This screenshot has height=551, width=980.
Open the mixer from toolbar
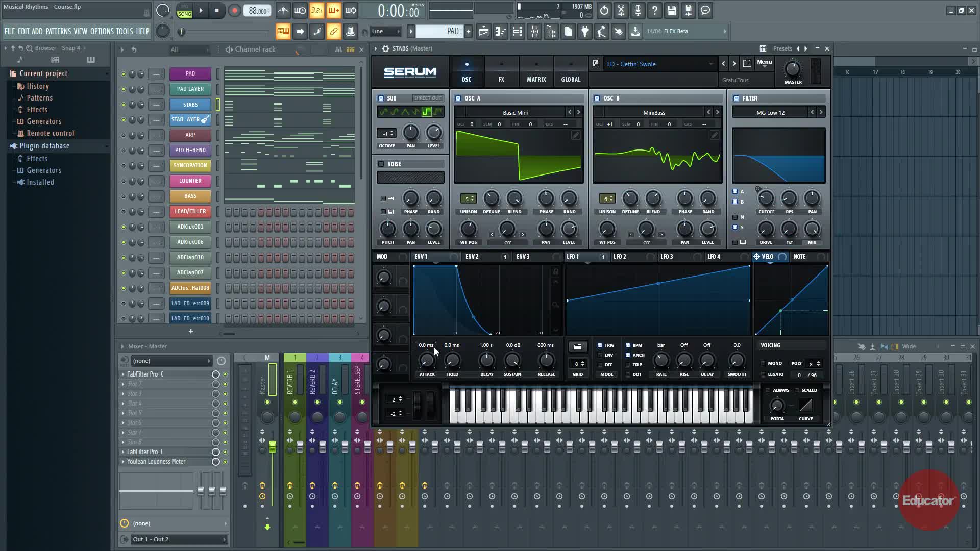point(534,32)
